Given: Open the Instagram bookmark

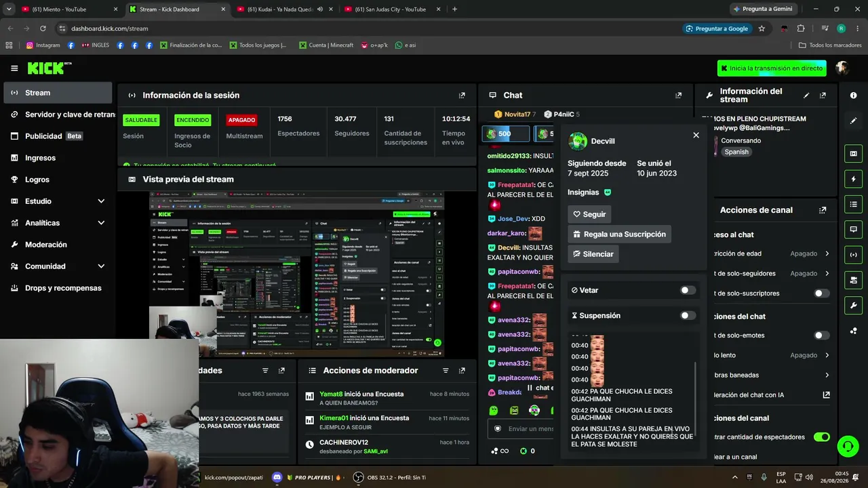Looking at the screenshot, I should click(43, 45).
